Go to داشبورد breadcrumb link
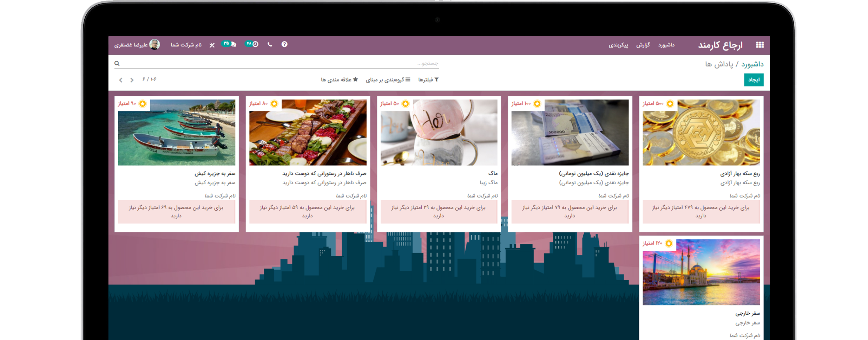 pyautogui.click(x=752, y=64)
